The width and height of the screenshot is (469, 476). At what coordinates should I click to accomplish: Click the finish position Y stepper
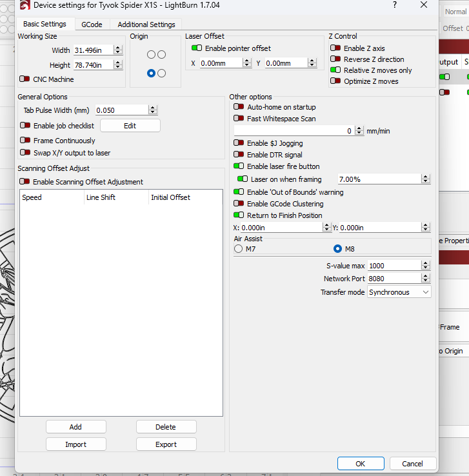426,227
